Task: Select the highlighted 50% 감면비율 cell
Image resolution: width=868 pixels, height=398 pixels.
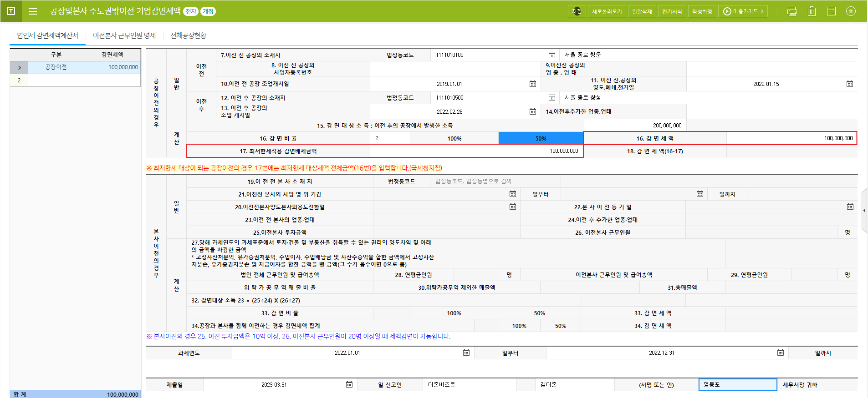Action: [541, 138]
